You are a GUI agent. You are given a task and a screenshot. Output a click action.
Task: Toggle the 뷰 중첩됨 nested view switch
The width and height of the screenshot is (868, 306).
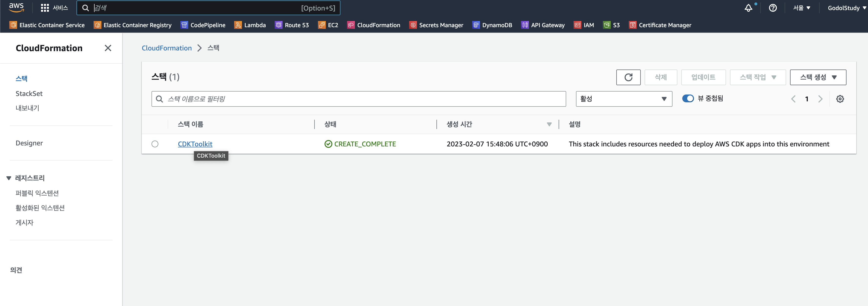(x=688, y=98)
